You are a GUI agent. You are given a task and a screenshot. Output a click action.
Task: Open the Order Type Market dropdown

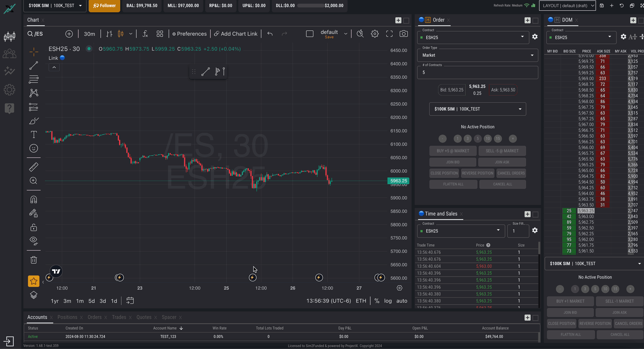[477, 55]
